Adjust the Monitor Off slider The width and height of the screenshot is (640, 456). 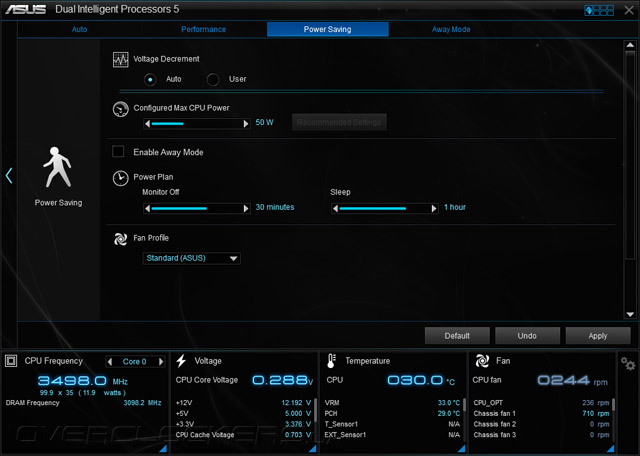[196, 209]
